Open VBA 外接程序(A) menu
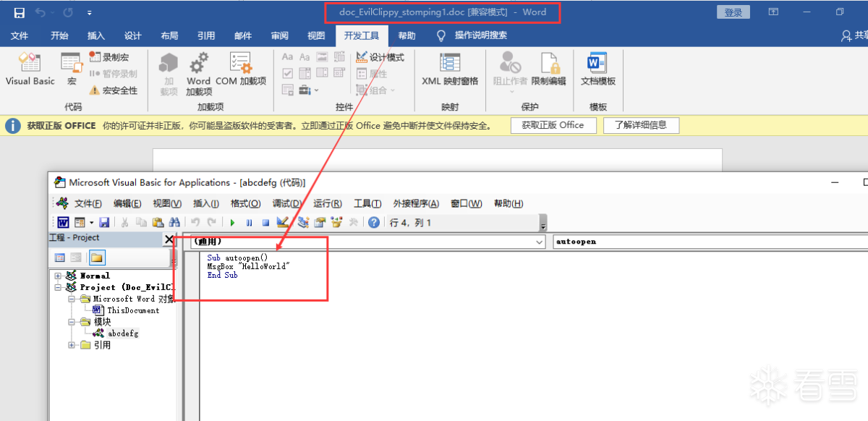Screen dimensions: 868x421 416,203
